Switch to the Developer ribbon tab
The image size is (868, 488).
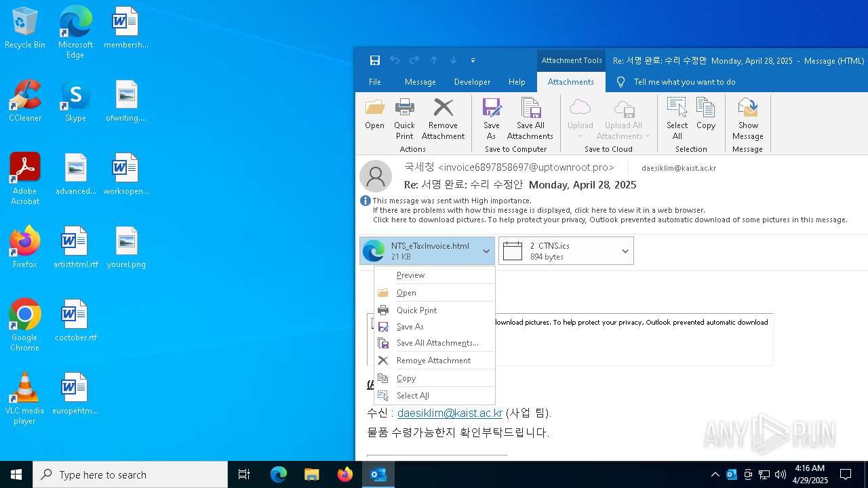pos(472,82)
